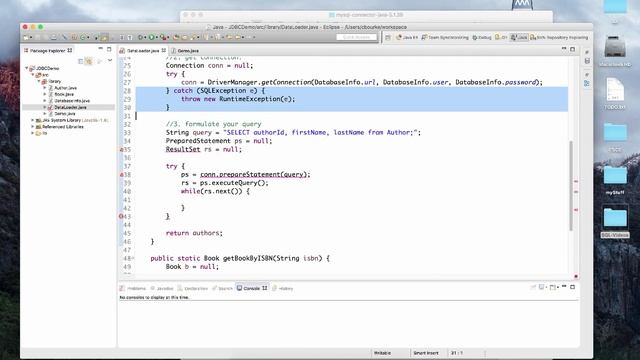640x360 pixels.
Task: Open the dropdown arrow beside Debug button
Action: click(145, 38)
